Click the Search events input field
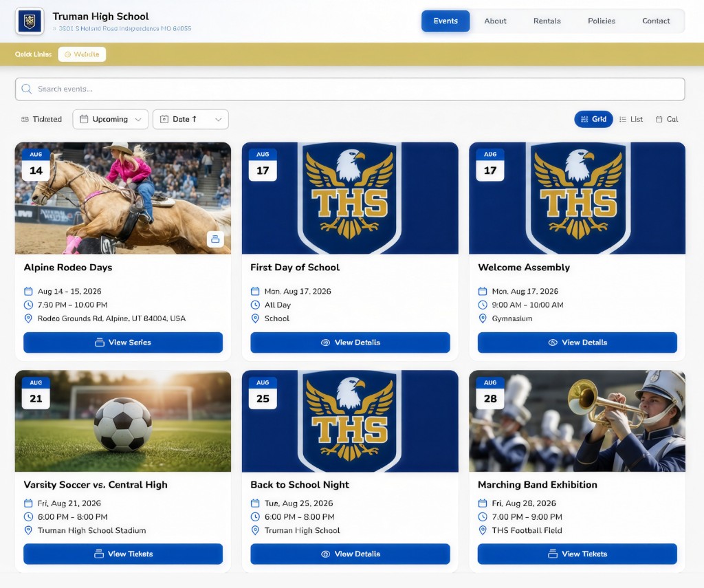The image size is (704, 588). 350,89
